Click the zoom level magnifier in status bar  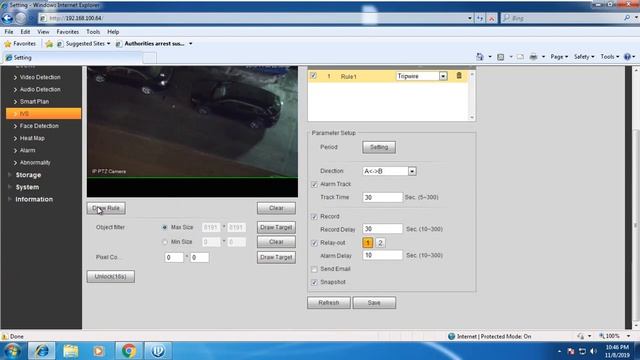602,336
